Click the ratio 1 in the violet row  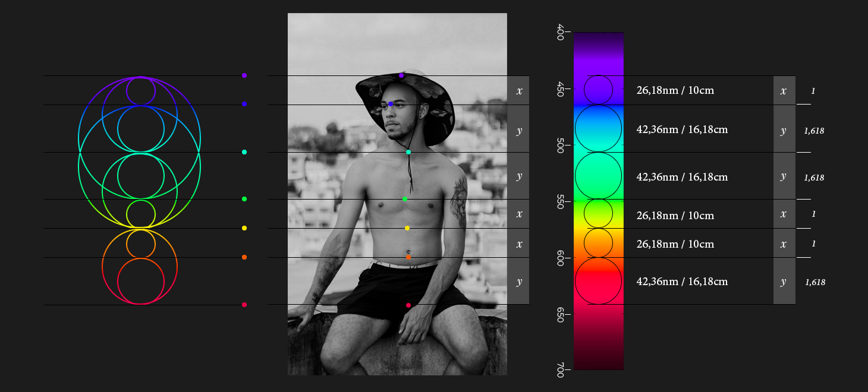tap(813, 91)
